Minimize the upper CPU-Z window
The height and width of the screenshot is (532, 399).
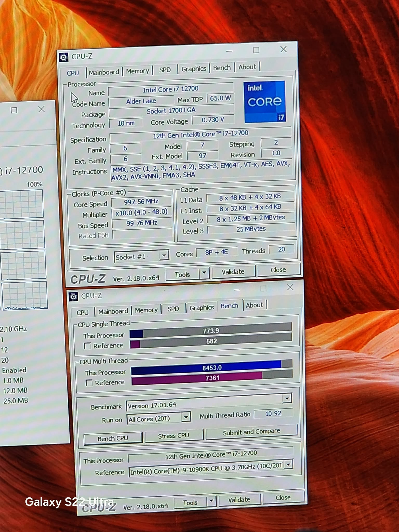point(229,51)
